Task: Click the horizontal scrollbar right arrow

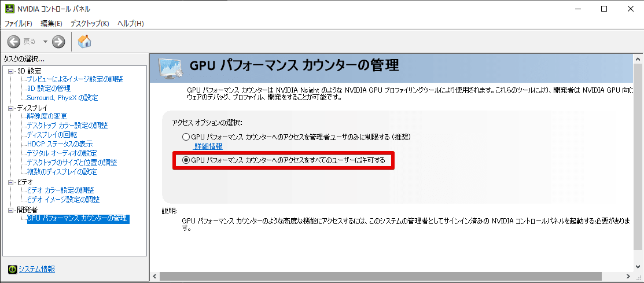Action: pos(629,276)
